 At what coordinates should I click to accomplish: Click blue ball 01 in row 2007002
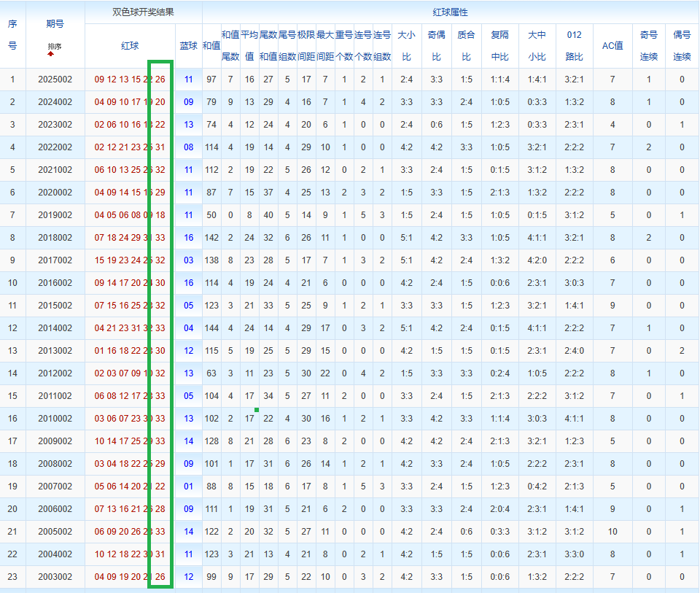point(188,487)
